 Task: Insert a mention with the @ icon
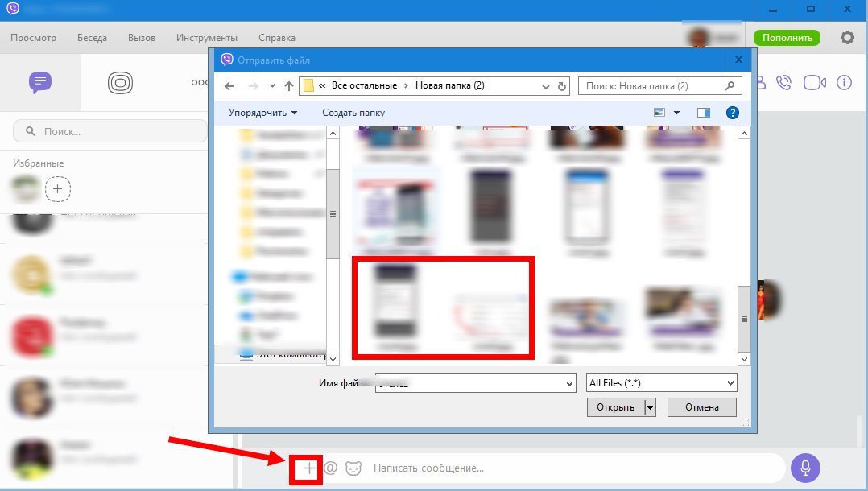[x=330, y=468]
